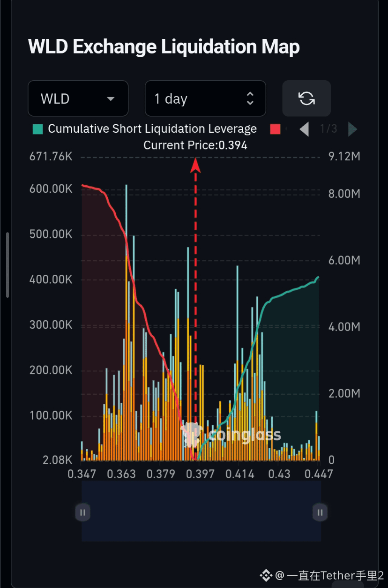This screenshot has height=588, width=388.
Task: Click the 0.414 x-axis label
Action: [x=240, y=474]
